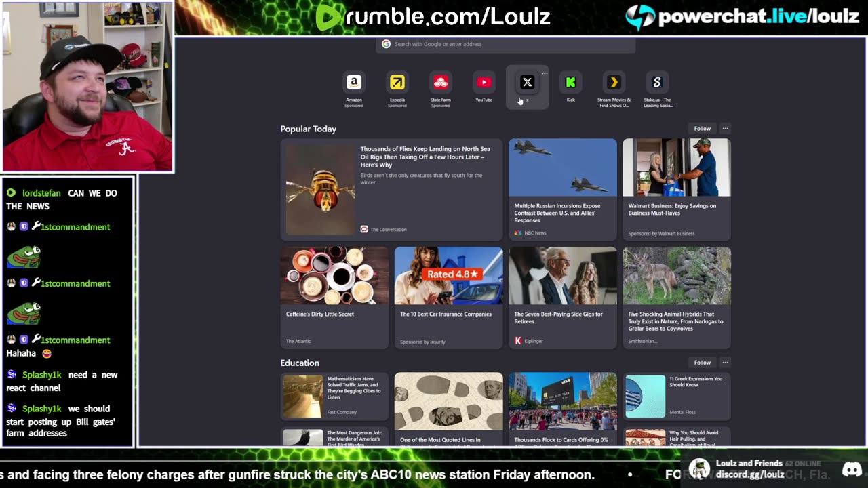Follow the Education section

click(x=702, y=363)
